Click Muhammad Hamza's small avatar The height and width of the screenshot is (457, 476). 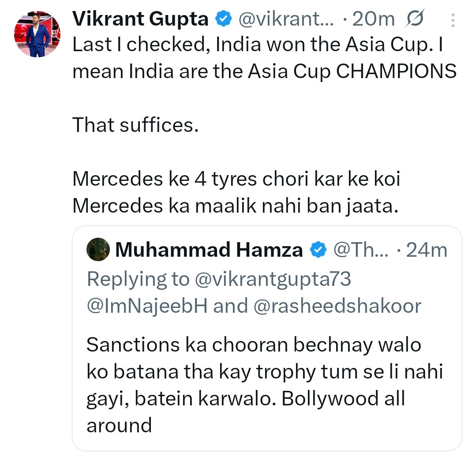pyautogui.click(x=97, y=250)
